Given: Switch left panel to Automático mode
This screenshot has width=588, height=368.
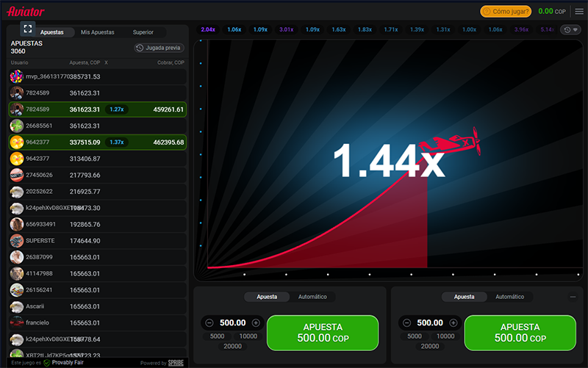Looking at the screenshot, I should pos(312,297).
